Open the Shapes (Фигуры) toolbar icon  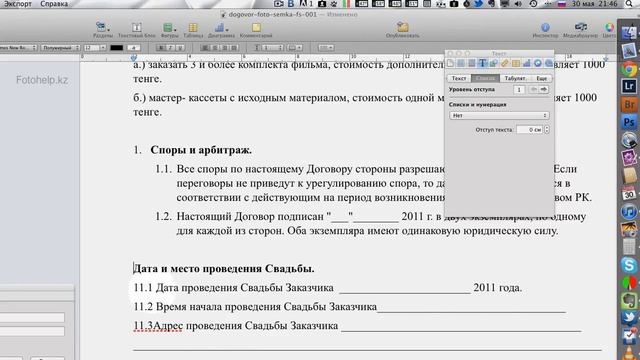[169, 30]
